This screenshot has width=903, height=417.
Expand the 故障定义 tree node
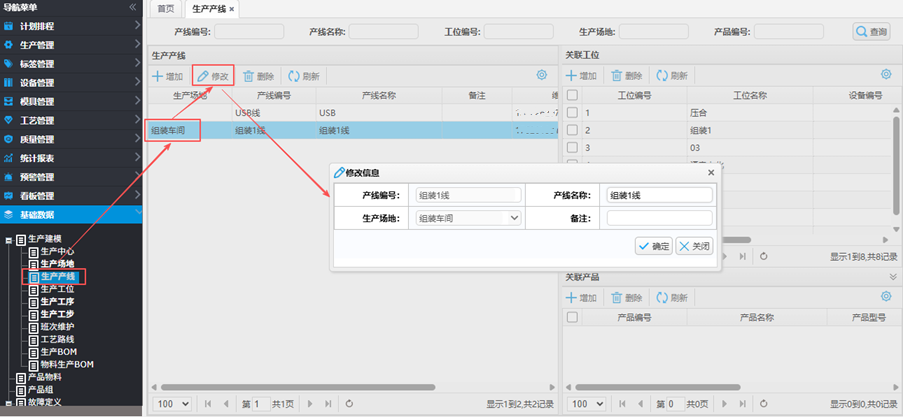click(x=8, y=403)
